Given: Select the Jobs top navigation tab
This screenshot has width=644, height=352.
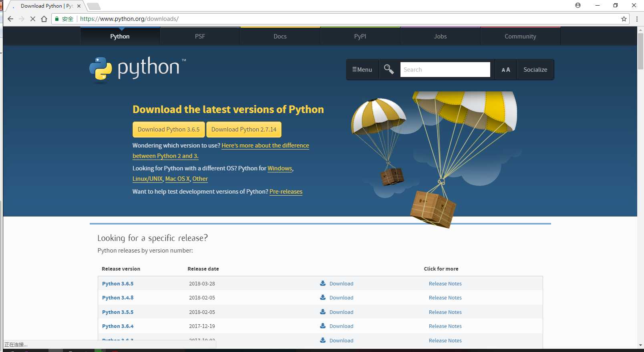Looking at the screenshot, I should (441, 36).
